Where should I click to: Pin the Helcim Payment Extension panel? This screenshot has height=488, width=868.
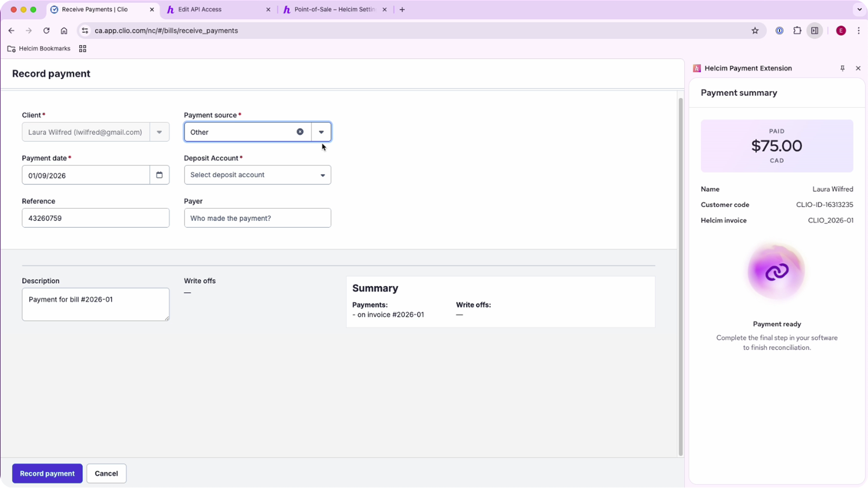[x=843, y=68]
